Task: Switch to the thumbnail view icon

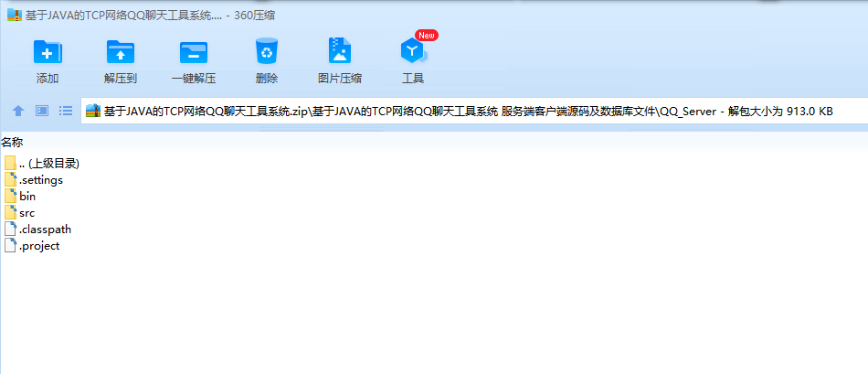Action: (42, 111)
